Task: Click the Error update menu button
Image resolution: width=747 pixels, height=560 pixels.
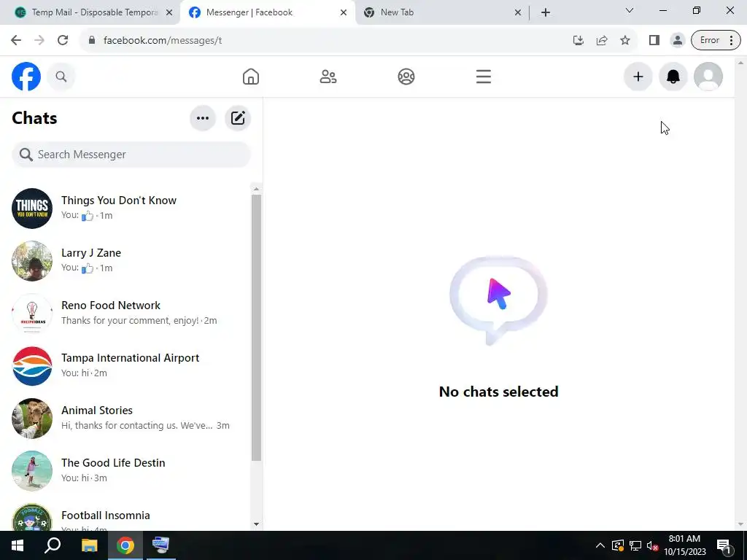Action: click(716, 41)
